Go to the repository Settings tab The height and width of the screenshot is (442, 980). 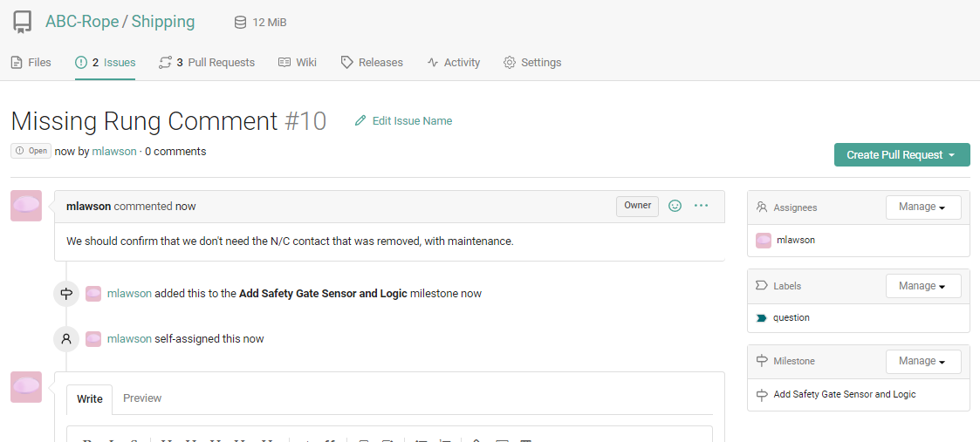[532, 63]
